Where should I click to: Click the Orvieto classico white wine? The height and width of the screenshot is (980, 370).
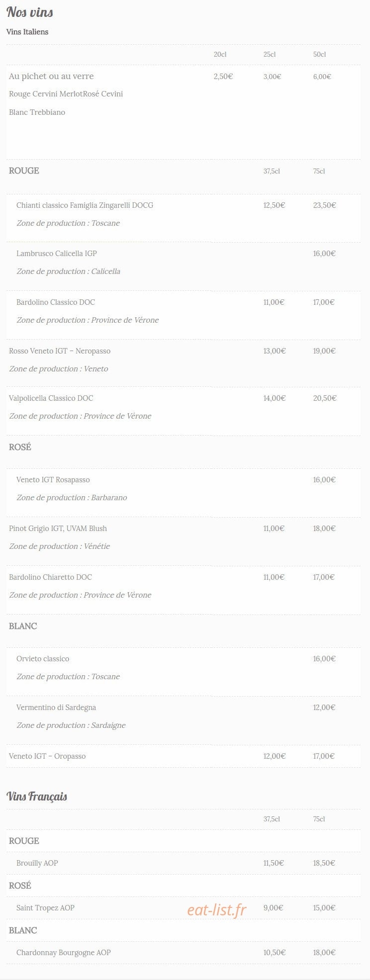[x=43, y=658]
